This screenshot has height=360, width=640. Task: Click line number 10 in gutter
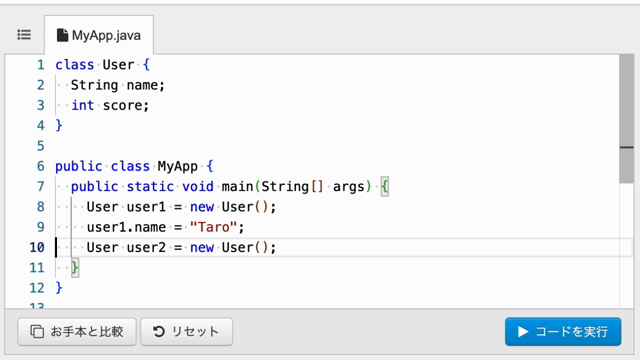[37, 247]
